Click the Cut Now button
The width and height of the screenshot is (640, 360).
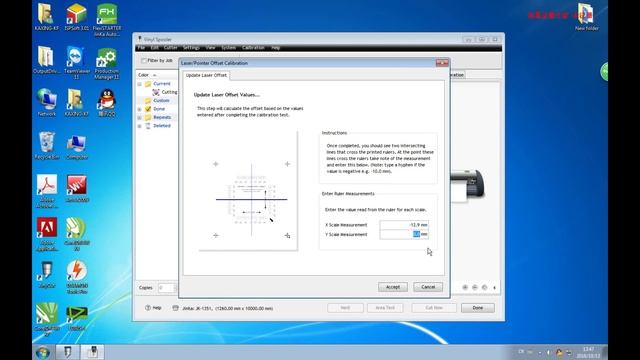pos(434,308)
